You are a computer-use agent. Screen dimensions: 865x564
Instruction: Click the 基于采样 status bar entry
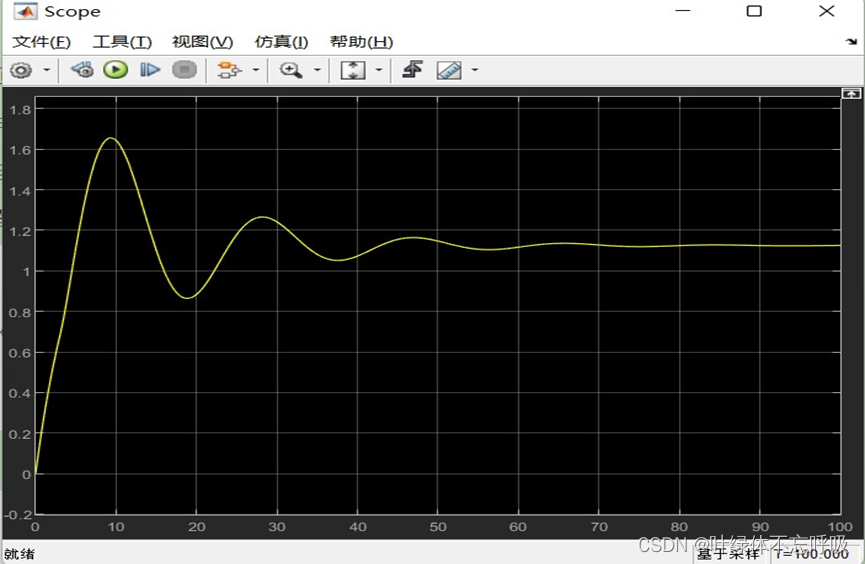[x=728, y=554]
